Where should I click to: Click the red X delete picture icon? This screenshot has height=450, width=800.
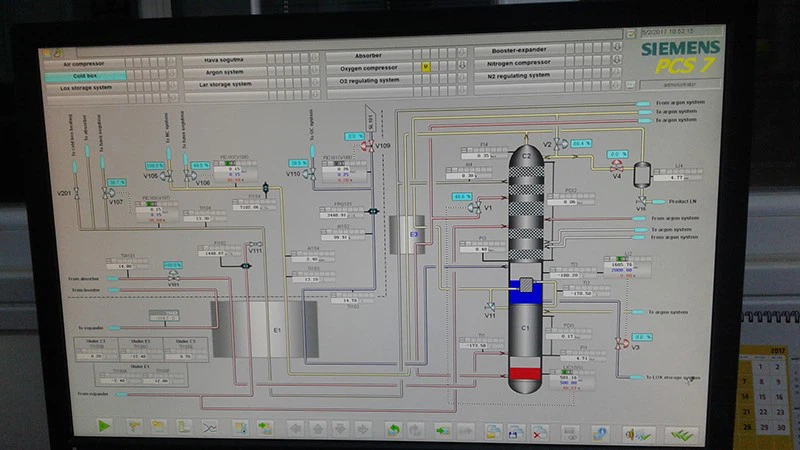click(x=539, y=433)
